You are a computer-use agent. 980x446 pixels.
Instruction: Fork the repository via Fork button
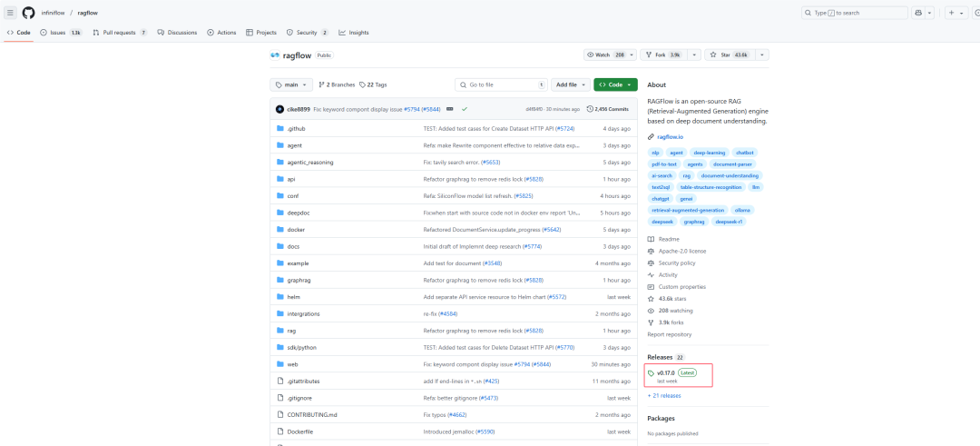point(663,55)
